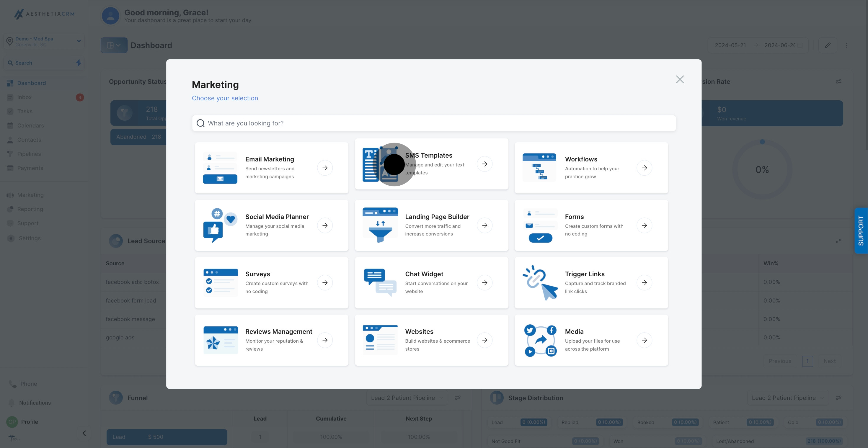Click the Previous pagination button

tap(780, 361)
